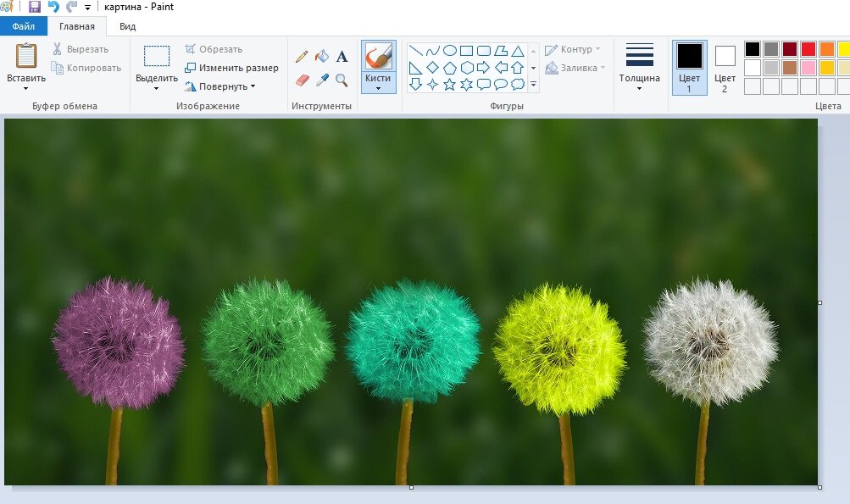Choose the Rectangle shape
Screen dimensions: 850x504
pos(466,51)
